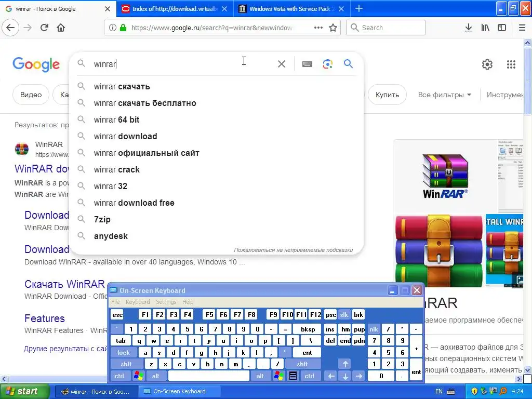Select suggestion 'anydesk'
The image size is (532, 399).
[216, 236]
